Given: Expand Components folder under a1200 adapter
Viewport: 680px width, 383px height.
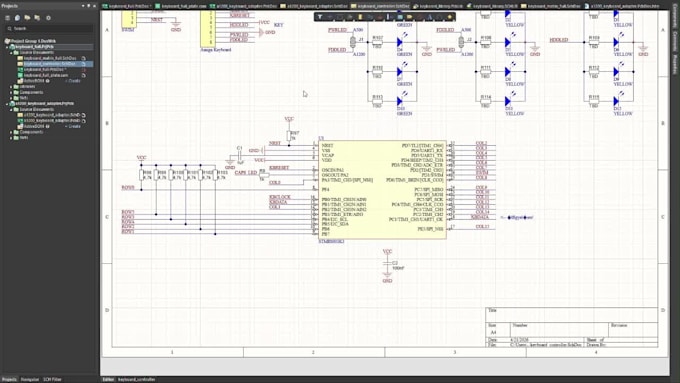Looking at the screenshot, I should coord(11,132).
